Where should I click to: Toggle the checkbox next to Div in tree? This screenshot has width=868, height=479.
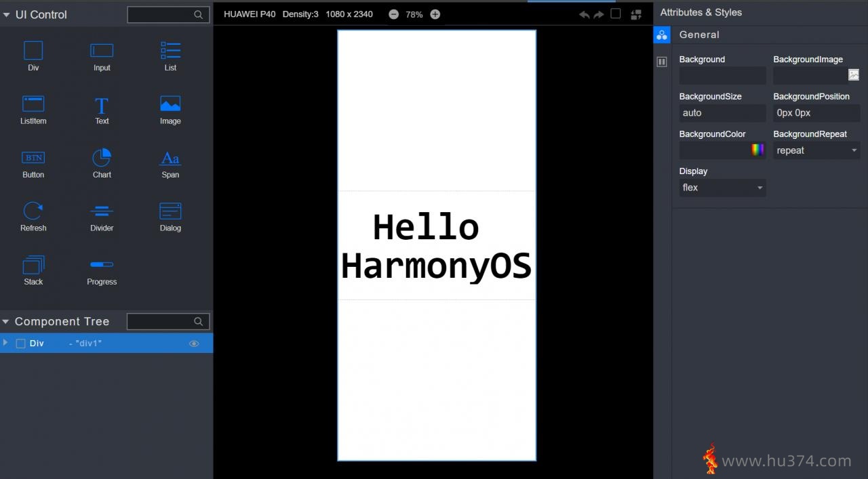coord(20,343)
